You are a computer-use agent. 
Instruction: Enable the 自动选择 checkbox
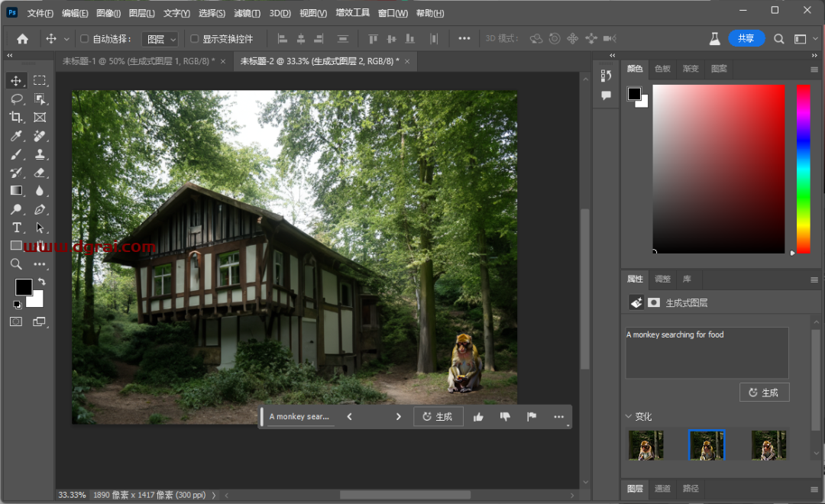[85, 39]
